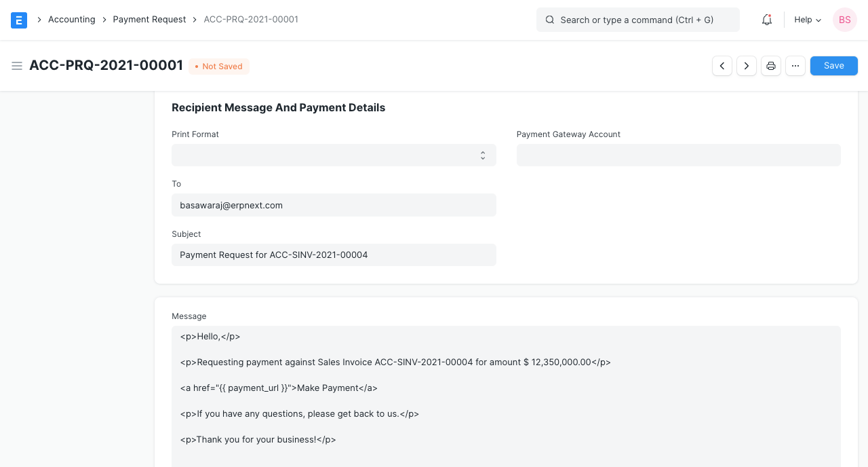Click the Save button
868x467 pixels.
point(833,65)
